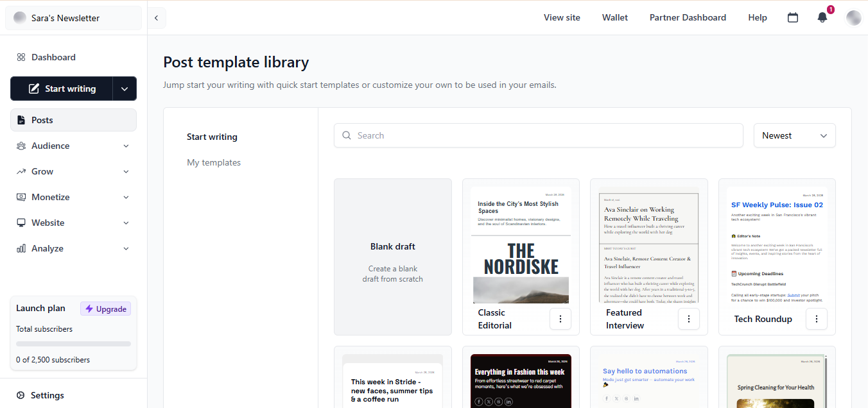Viewport: 868px width, 408px height.
Task: Collapse sidebar with the left chevron button
Action: [x=156, y=18]
